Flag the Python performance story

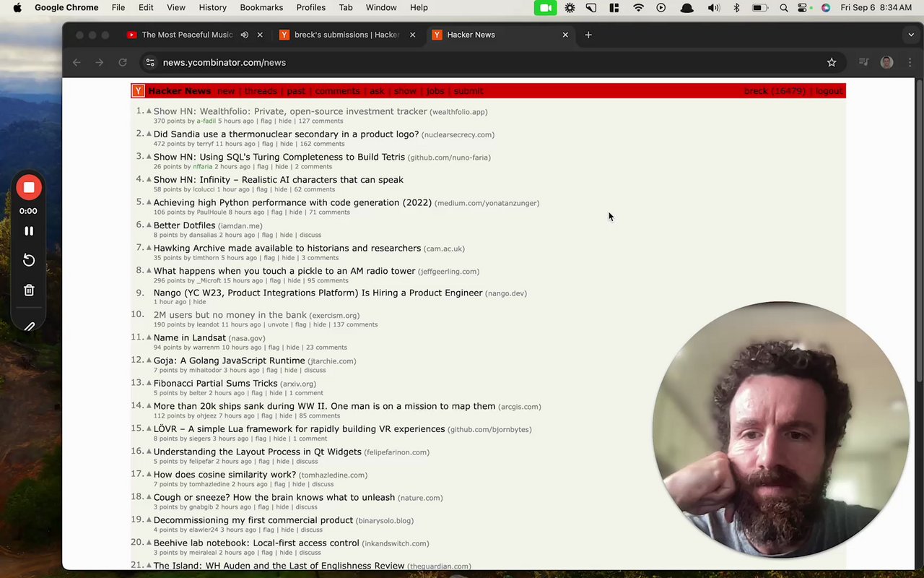click(276, 212)
